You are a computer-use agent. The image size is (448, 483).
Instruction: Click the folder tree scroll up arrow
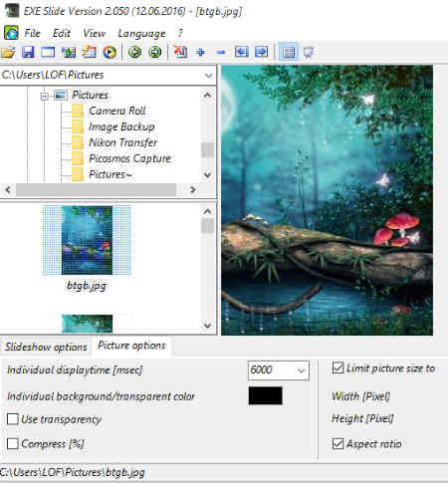pos(207,96)
